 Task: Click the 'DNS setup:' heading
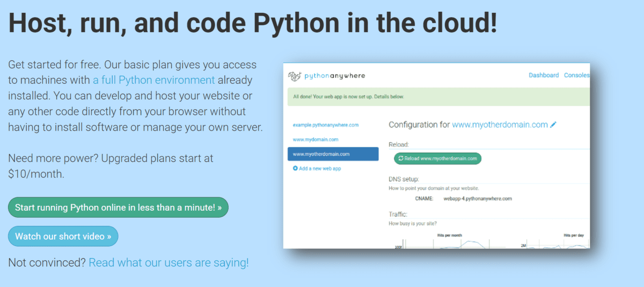(x=404, y=179)
